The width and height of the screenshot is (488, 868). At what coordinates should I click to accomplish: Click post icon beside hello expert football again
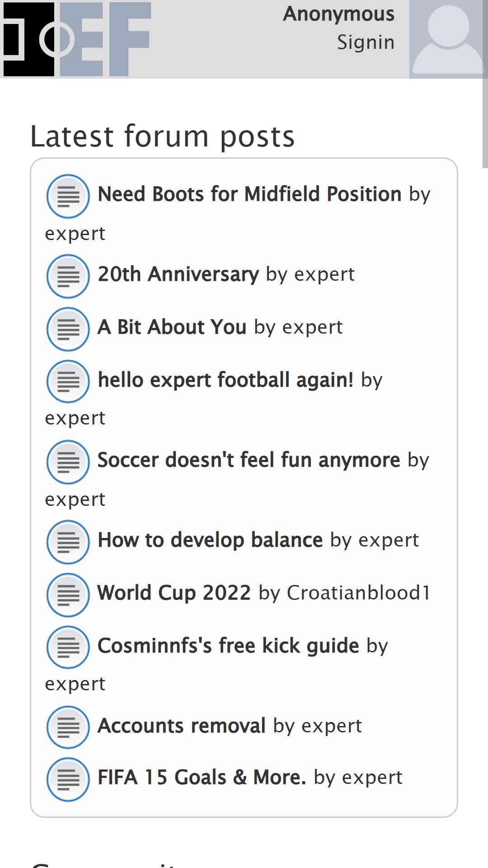pyautogui.click(x=68, y=382)
